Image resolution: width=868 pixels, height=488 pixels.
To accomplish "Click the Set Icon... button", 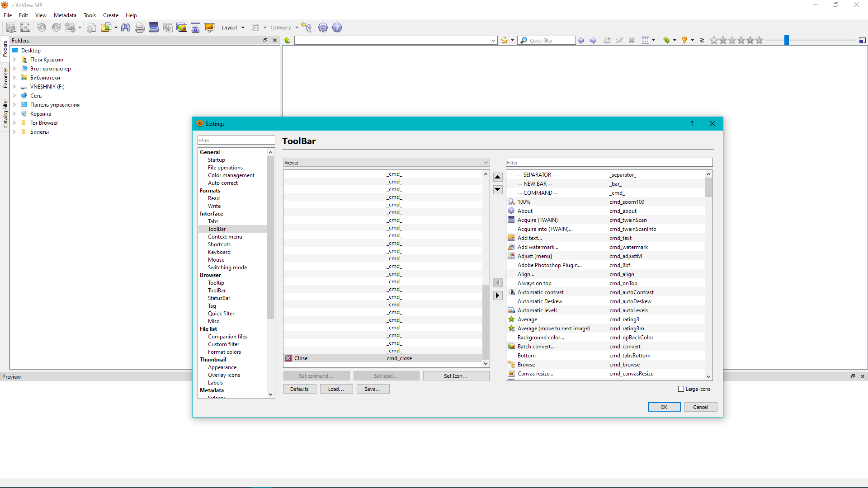I will [456, 376].
